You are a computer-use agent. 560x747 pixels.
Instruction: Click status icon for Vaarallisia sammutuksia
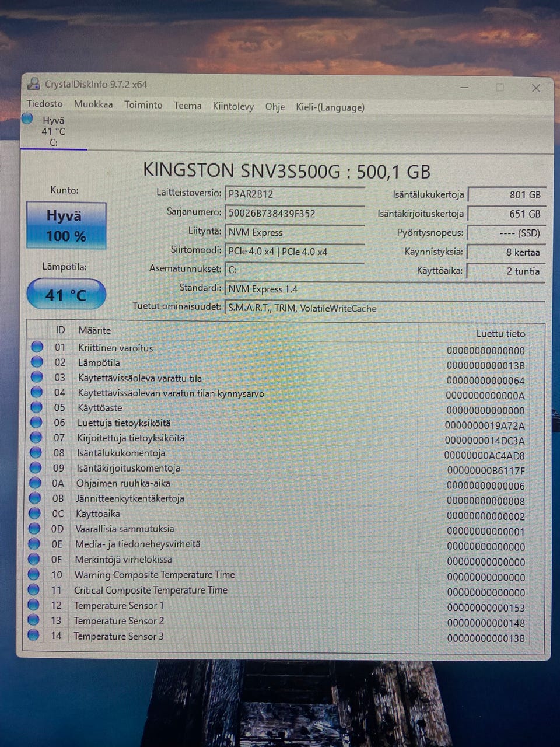pos(34,528)
